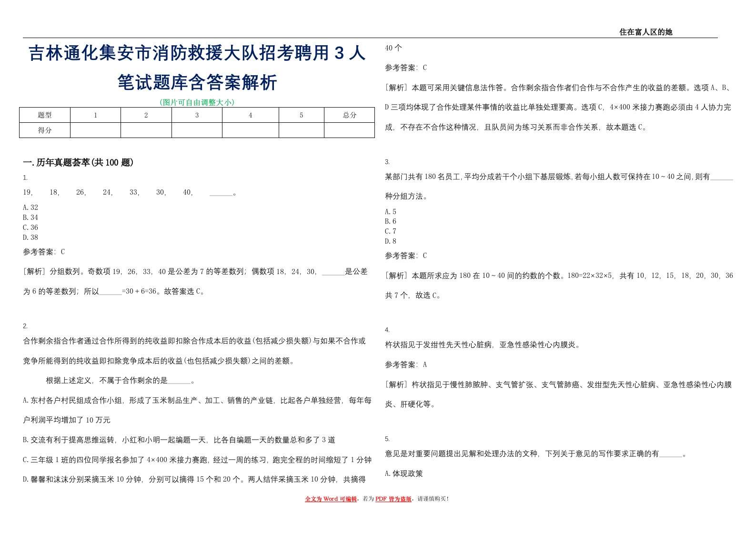Click the table cell 得分
This screenshot has width=756, height=534.
(45, 130)
